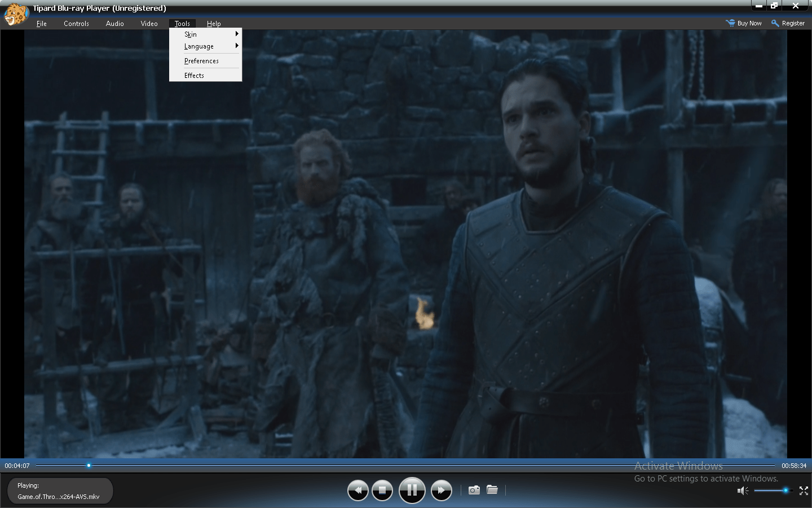The image size is (812, 508).
Task: Click on the video display area
Action: (405, 244)
